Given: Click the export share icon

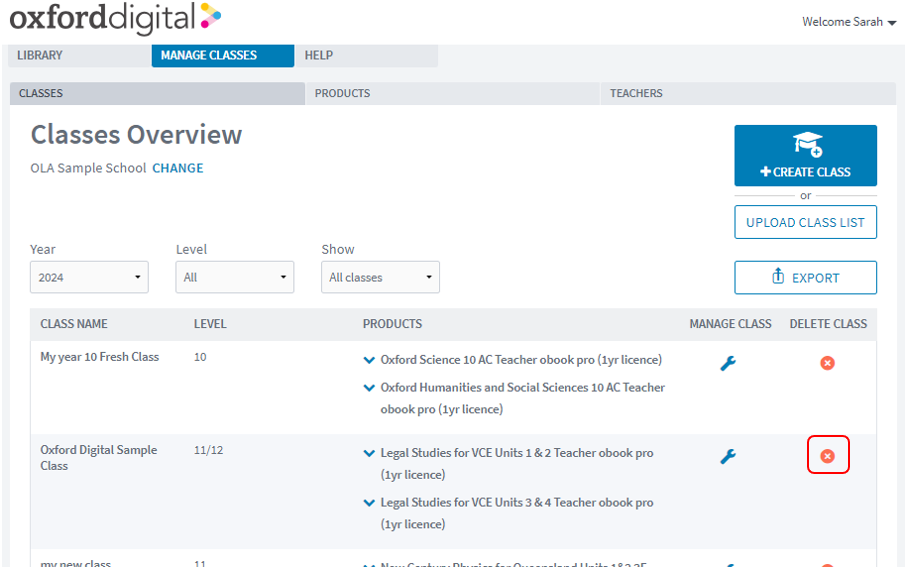Looking at the screenshot, I should click(778, 276).
